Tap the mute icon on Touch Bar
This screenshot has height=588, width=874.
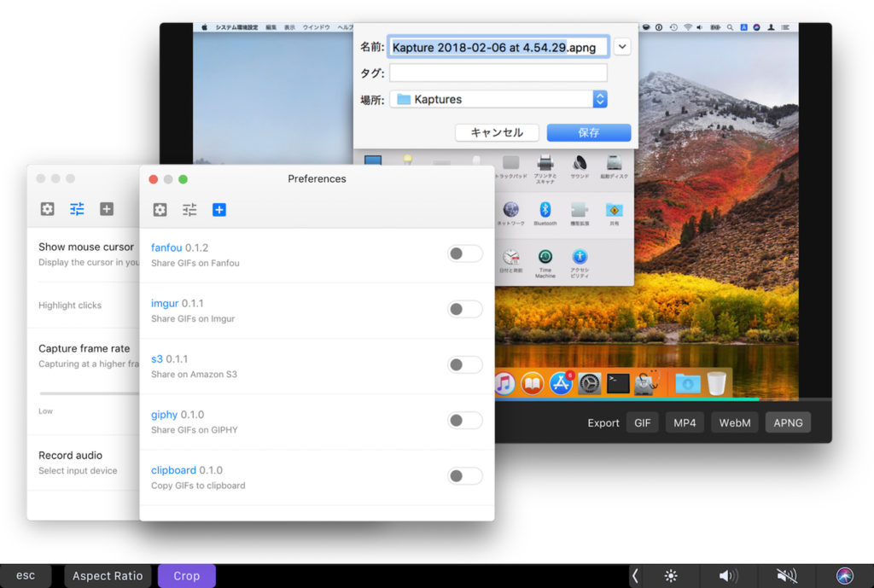[x=786, y=576]
